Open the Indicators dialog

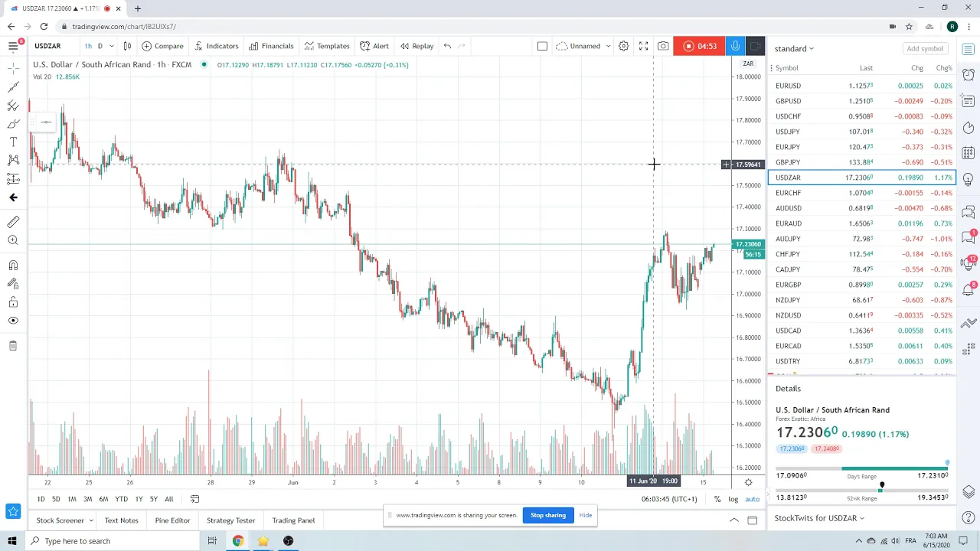coord(216,46)
